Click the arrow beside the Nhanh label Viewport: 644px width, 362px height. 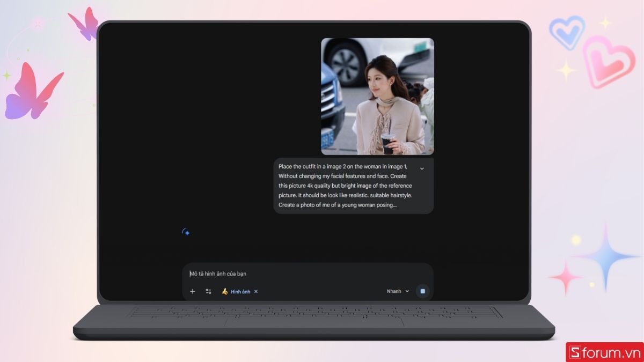pyautogui.click(x=407, y=291)
